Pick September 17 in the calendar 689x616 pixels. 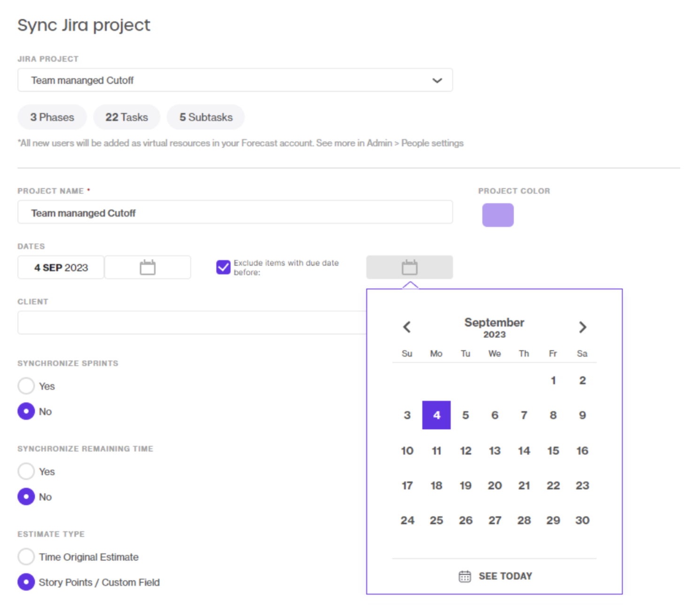click(407, 485)
